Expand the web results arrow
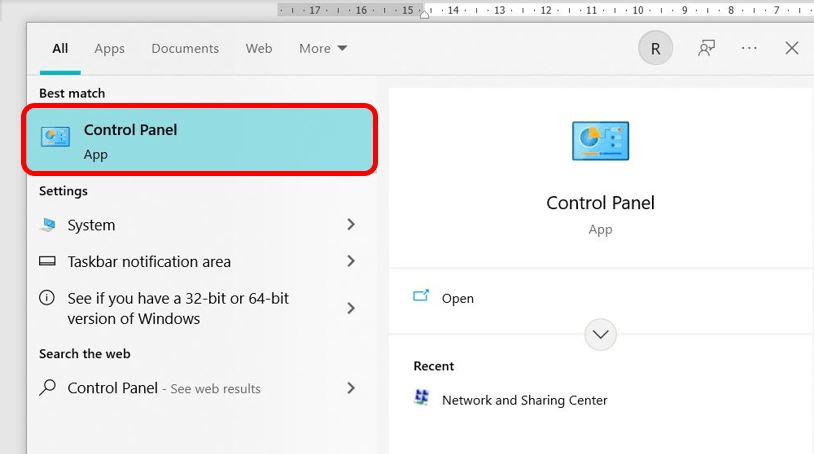Viewport: 814px width, 454px height. click(x=351, y=388)
